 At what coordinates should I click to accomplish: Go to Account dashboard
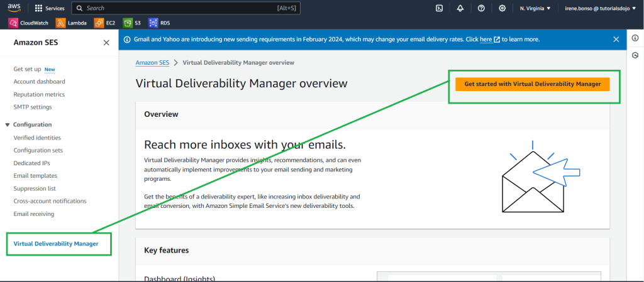click(39, 82)
